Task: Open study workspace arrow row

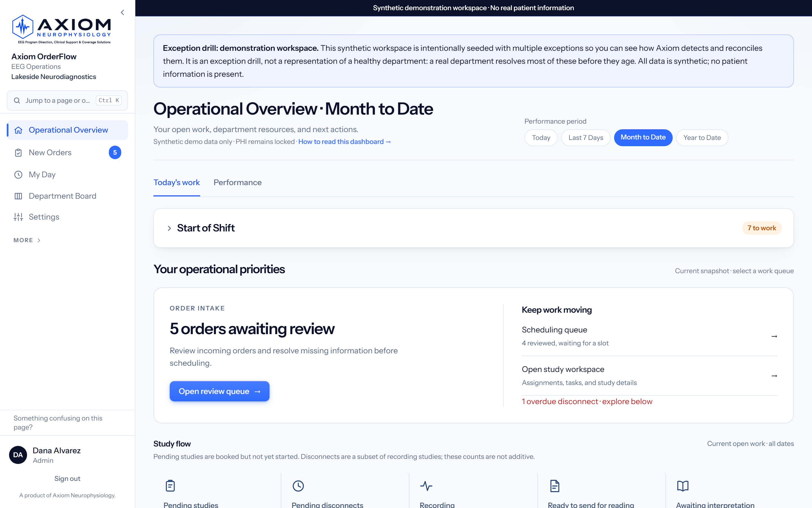Action: pos(649,376)
